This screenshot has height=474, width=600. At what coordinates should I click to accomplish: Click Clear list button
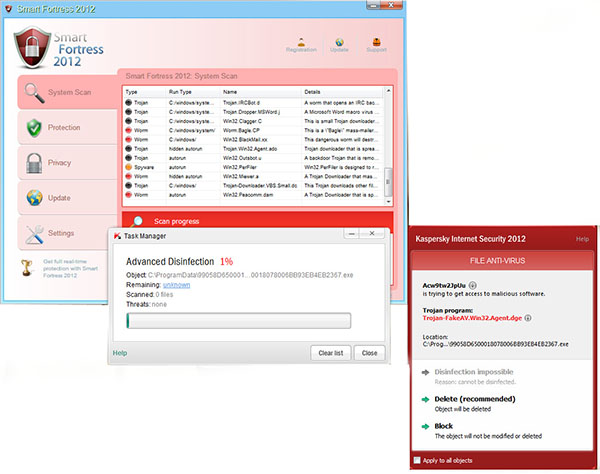(x=331, y=353)
